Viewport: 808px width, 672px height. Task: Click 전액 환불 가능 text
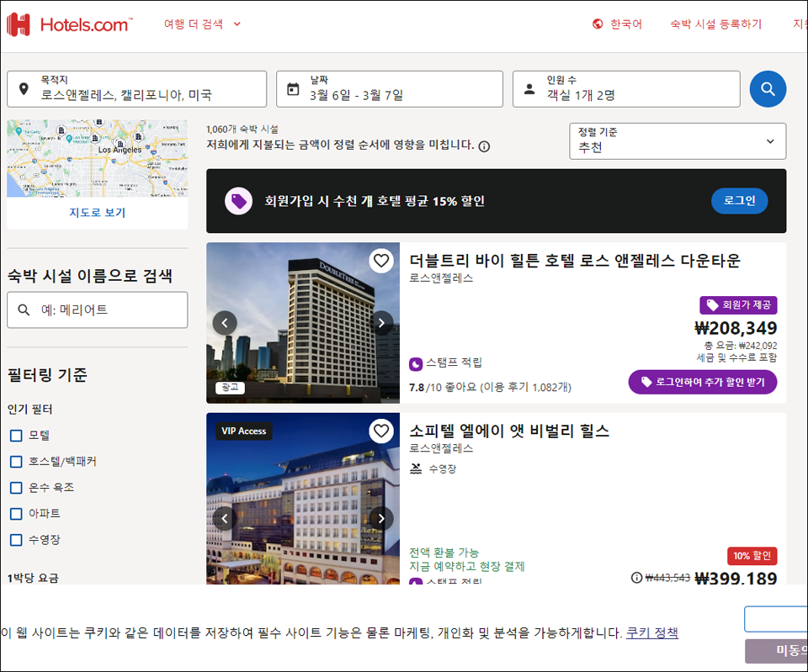coord(444,553)
